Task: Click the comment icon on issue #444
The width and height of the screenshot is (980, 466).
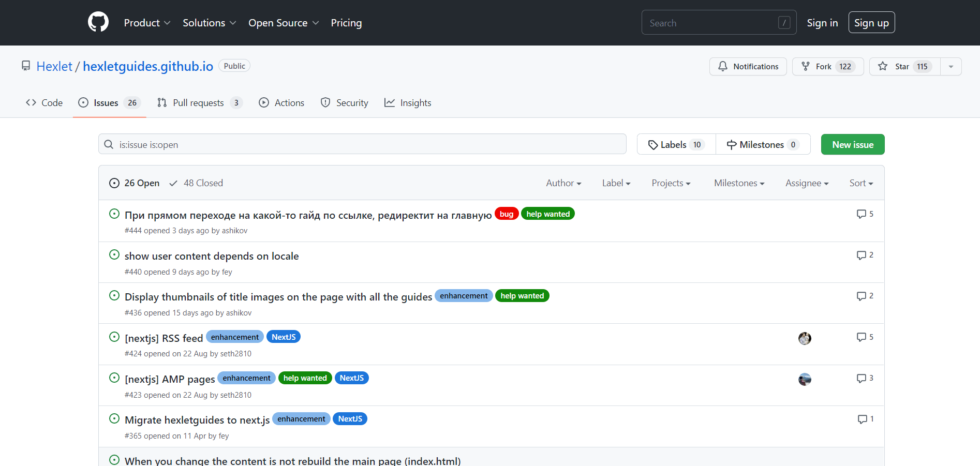Action: pos(861,214)
